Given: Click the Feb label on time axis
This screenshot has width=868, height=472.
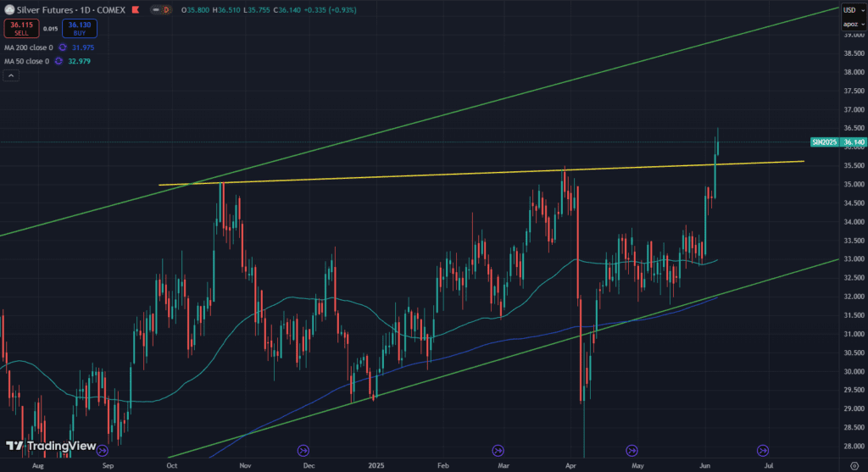Looking at the screenshot, I should click(x=442, y=466).
